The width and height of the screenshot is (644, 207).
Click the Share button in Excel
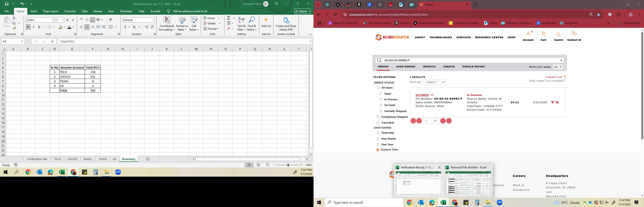pos(302,11)
